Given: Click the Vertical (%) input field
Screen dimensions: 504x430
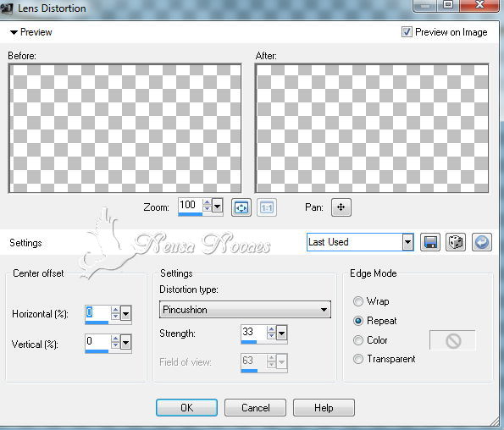Looking at the screenshot, I should coord(97,341).
